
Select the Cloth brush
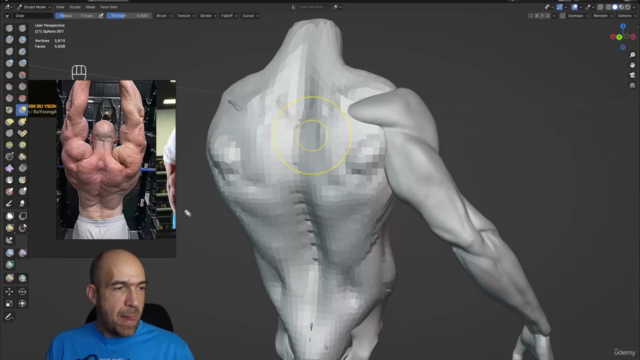click(x=9, y=168)
